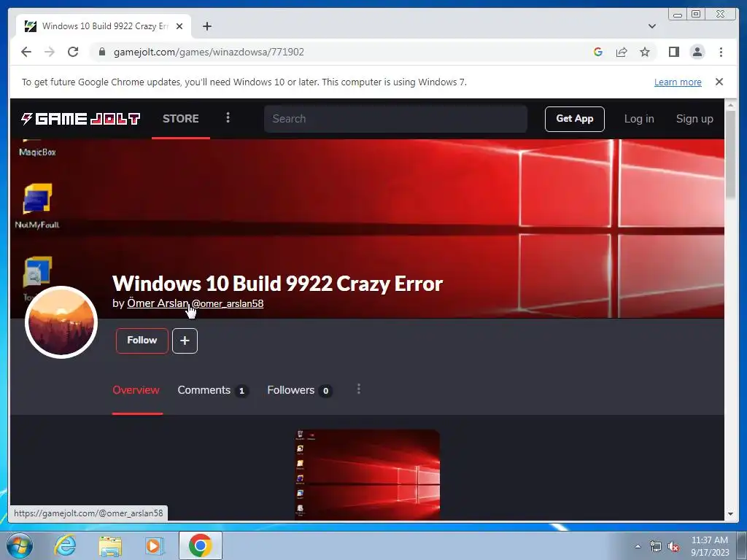
Task: Open the STORE nav item
Action: [x=181, y=119]
